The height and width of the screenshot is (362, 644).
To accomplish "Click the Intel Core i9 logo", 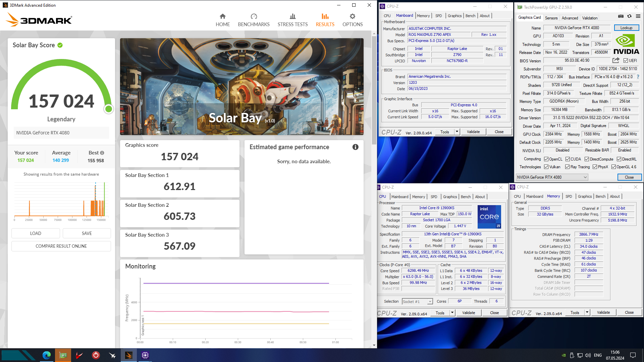I will pos(489,217).
